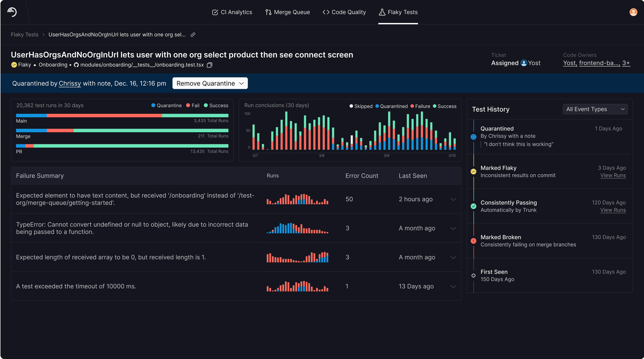This screenshot has width=644, height=359.
Task: Open the Yost code owner link
Action: tap(570, 63)
